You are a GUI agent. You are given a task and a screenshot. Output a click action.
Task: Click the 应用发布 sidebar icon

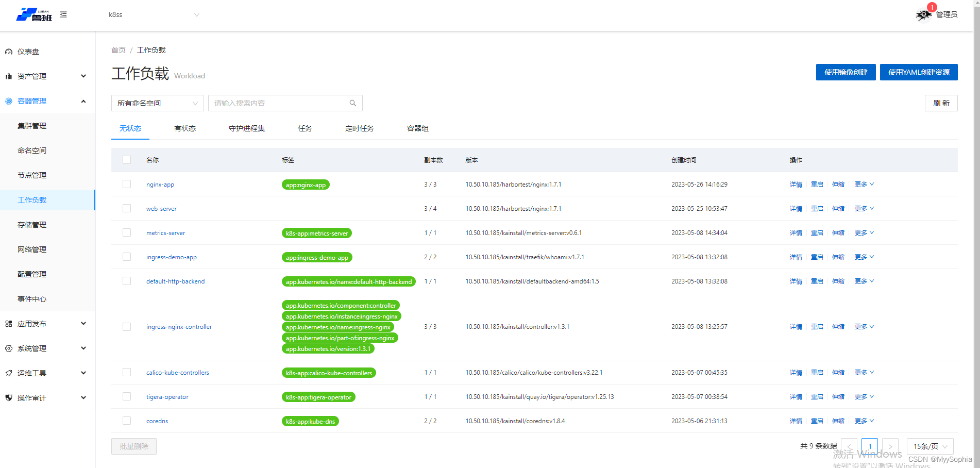[9, 324]
